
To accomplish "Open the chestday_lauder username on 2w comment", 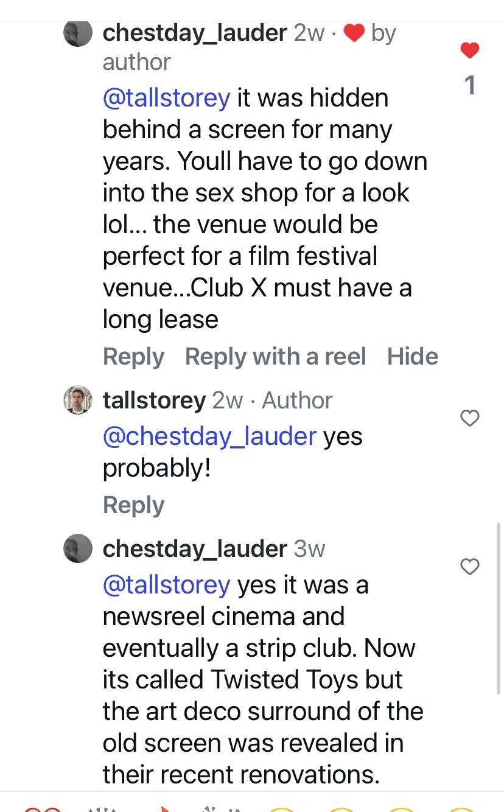I will 195,33.
